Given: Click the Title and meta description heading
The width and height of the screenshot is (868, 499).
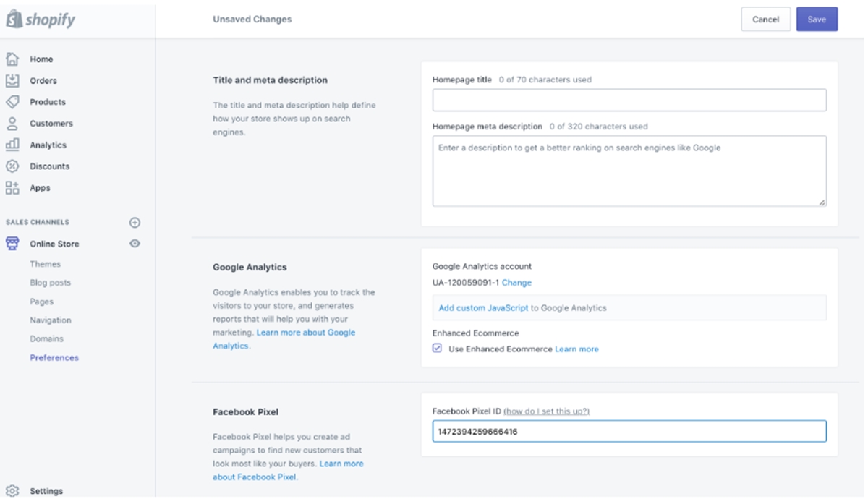Looking at the screenshot, I should point(270,80).
